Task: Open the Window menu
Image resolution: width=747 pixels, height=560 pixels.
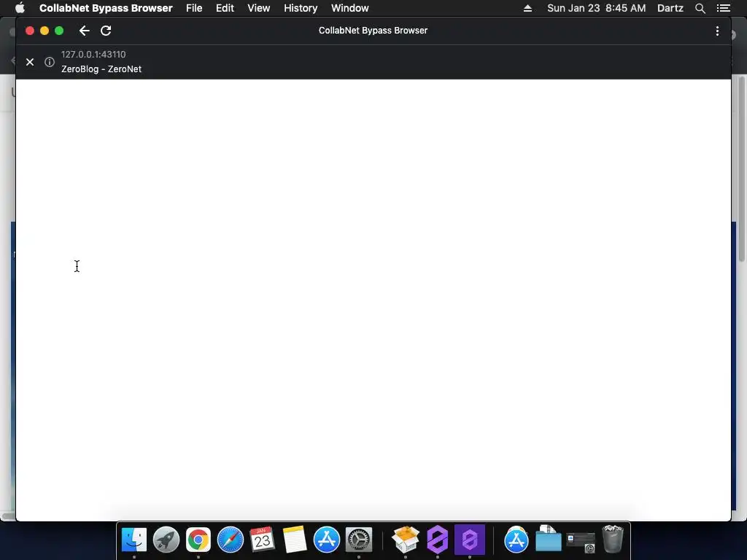Action: (349, 8)
